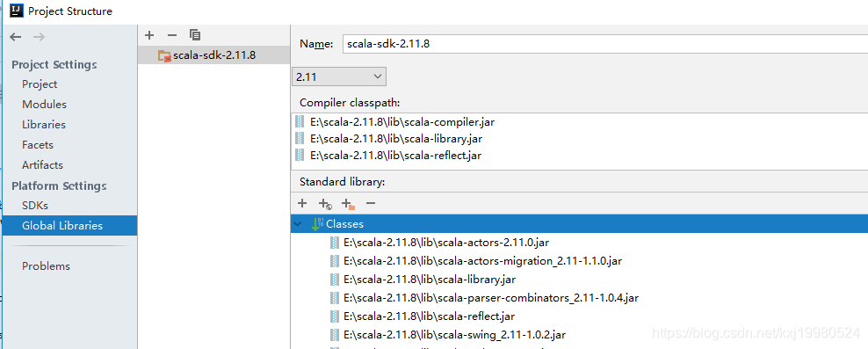
Task: Open the Scala version 2.11 dropdown
Action: point(339,77)
